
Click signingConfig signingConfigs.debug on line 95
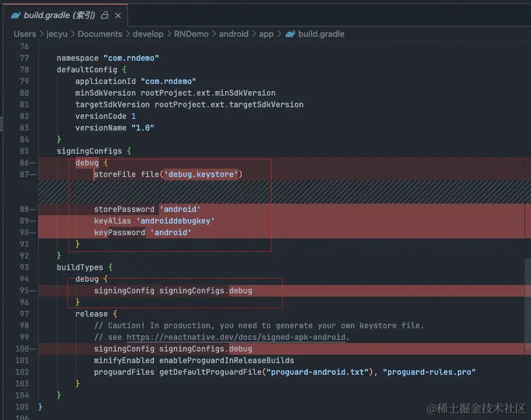(173, 291)
